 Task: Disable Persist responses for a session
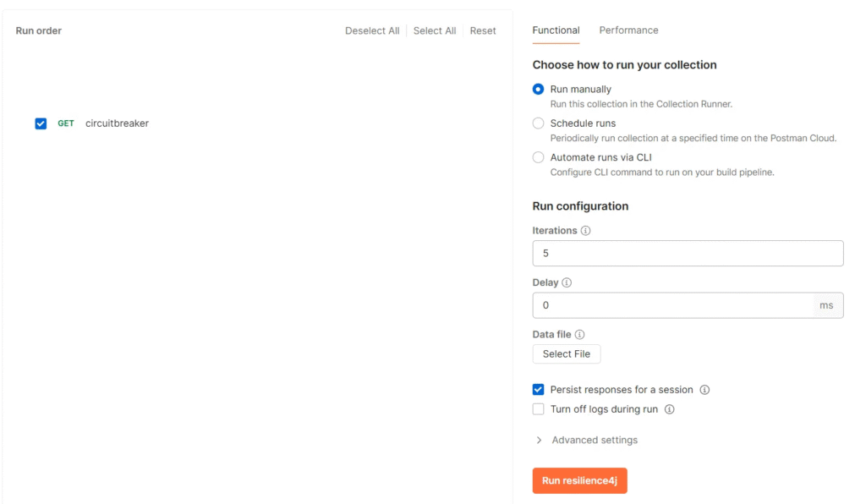tap(539, 390)
